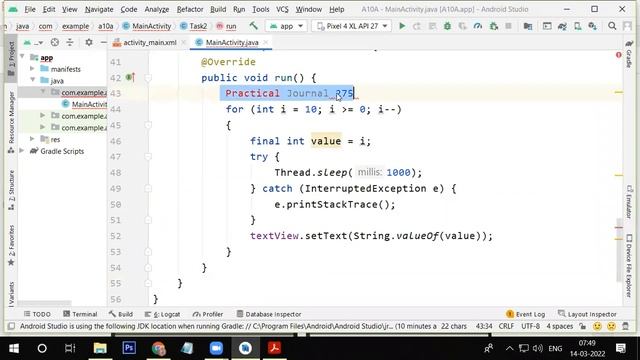
Task: Open the Terminal tool window
Action: [80, 314]
